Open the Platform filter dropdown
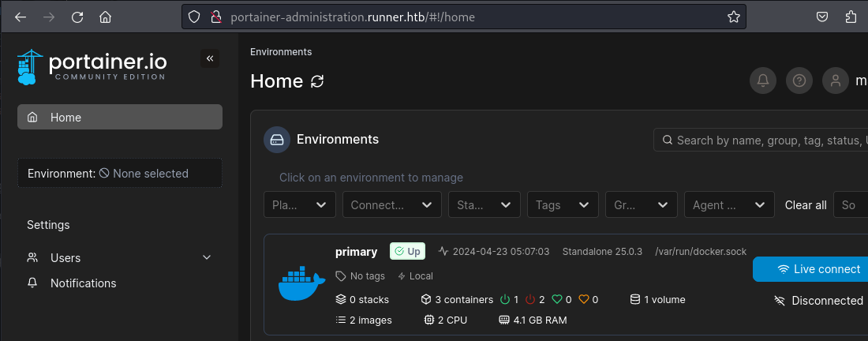Viewport: 868px width, 341px height. coord(299,204)
